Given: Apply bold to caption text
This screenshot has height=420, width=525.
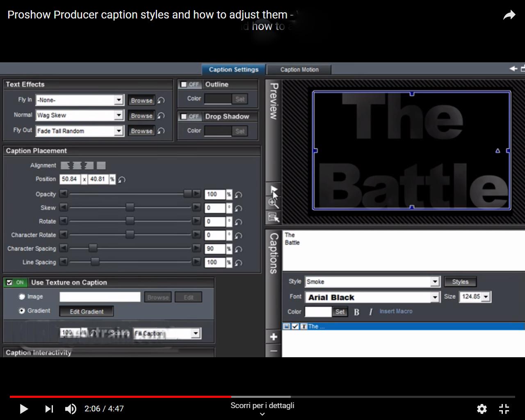Looking at the screenshot, I should pyautogui.click(x=356, y=312).
